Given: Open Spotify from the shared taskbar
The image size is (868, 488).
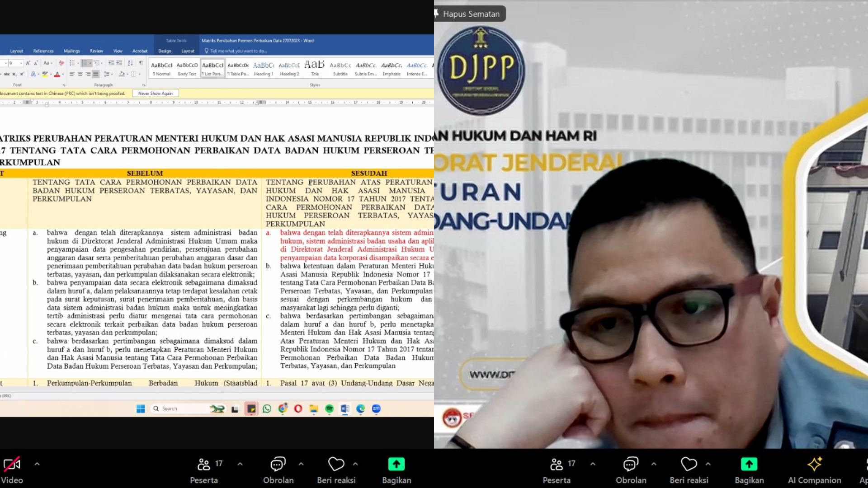Looking at the screenshot, I should pyautogui.click(x=329, y=409).
